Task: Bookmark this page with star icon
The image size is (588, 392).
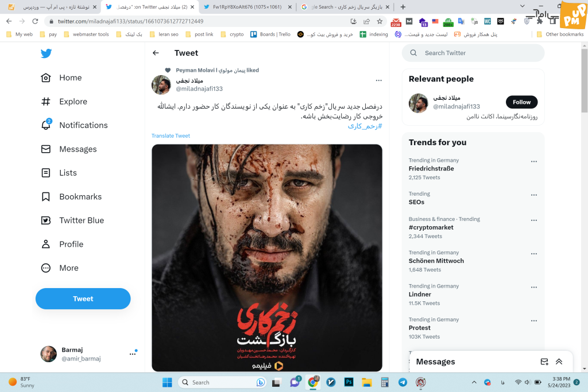Action: (x=380, y=21)
